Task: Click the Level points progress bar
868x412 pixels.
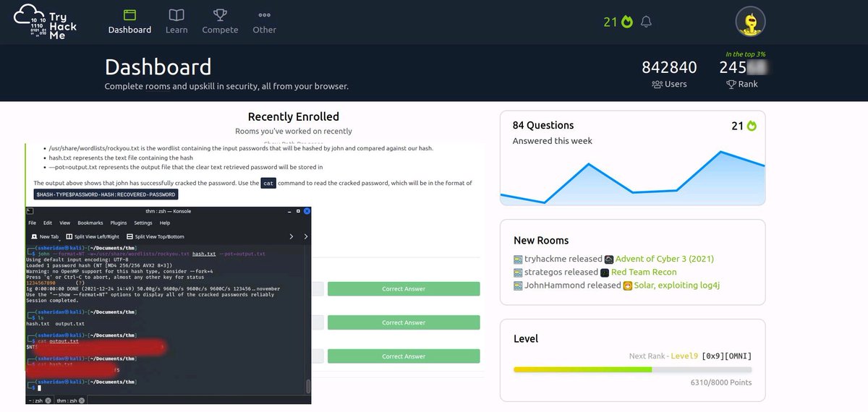Action: [632, 369]
